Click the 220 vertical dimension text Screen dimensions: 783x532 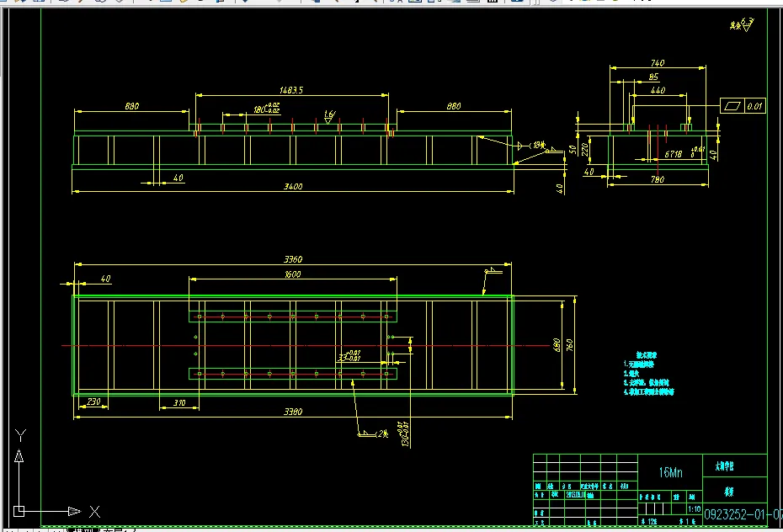[x=585, y=149]
